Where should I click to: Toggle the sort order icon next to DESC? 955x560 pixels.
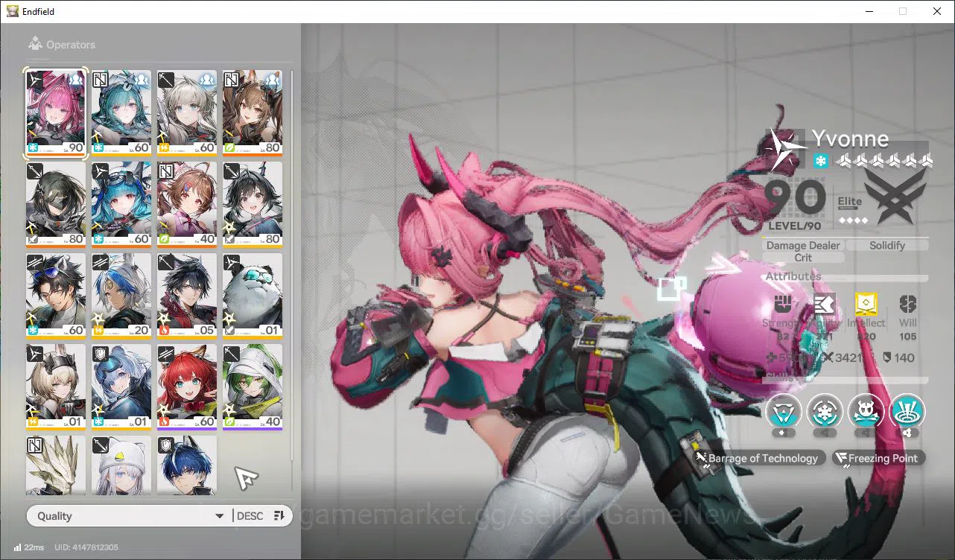click(x=279, y=516)
